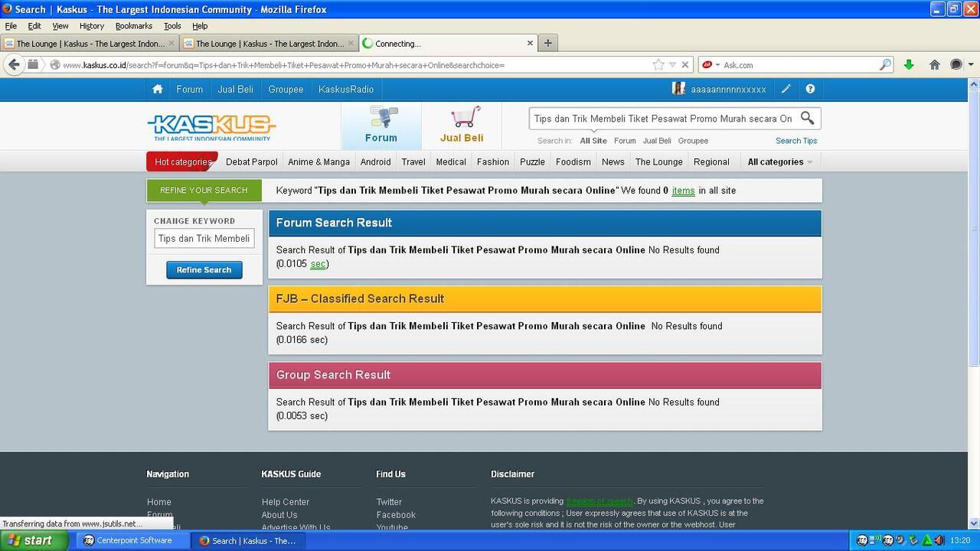The width and height of the screenshot is (980, 551).
Task: Click the Ask.com search magnifier icon
Action: (885, 65)
